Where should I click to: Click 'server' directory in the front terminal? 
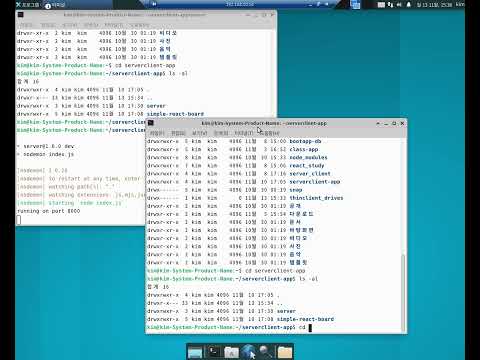pos(286,311)
